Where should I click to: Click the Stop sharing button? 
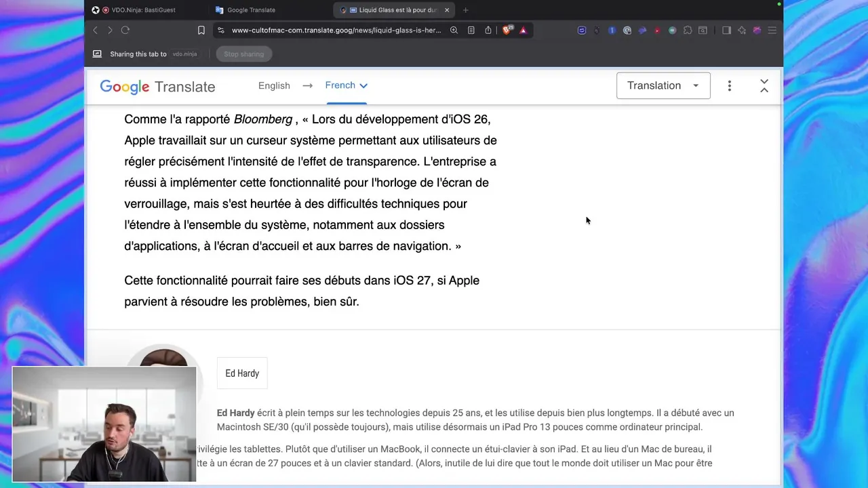click(243, 54)
